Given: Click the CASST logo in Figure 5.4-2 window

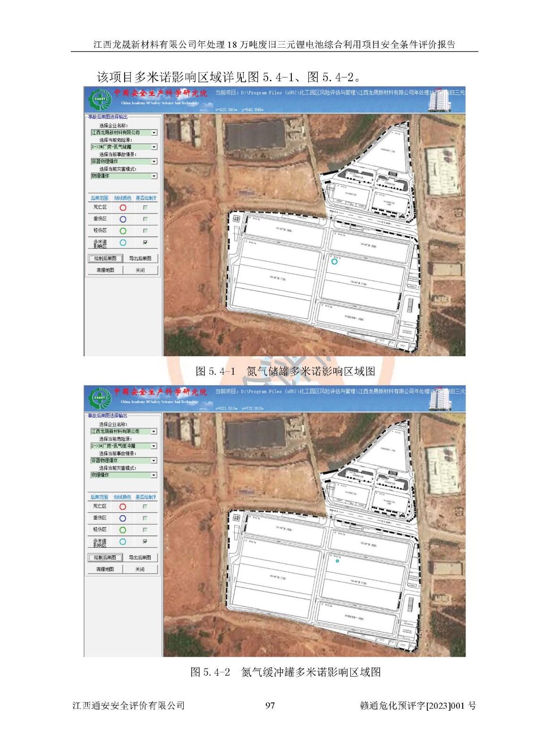Looking at the screenshot, I should click(x=100, y=398).
